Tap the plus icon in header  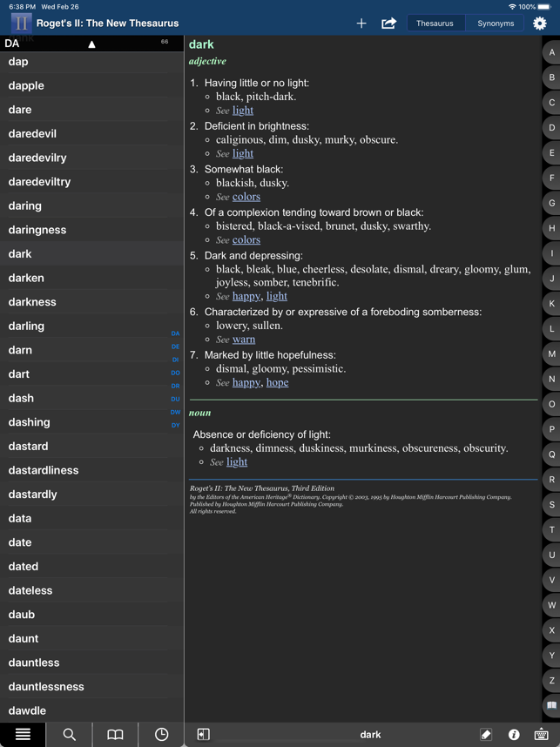[x=361, y=24]
